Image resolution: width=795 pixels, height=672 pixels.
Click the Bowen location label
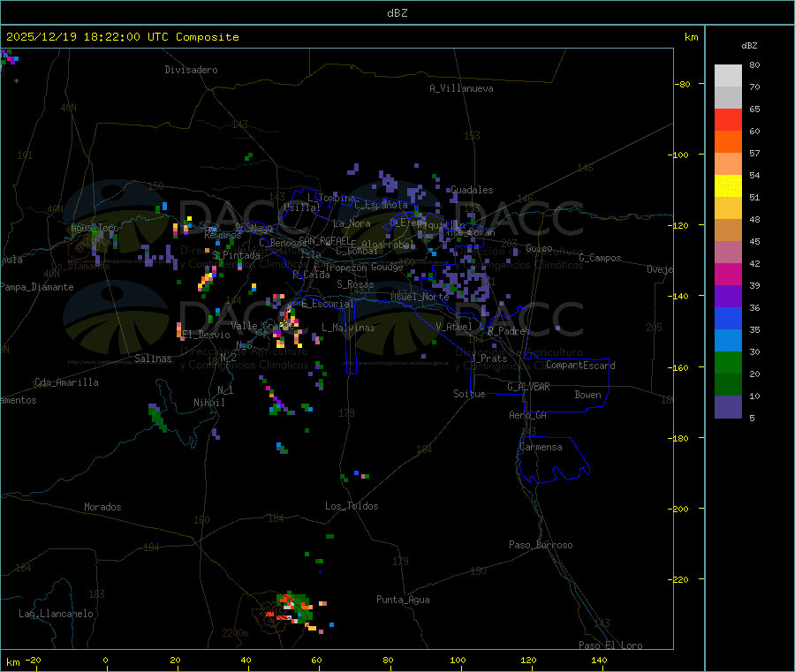click(588, 395)
